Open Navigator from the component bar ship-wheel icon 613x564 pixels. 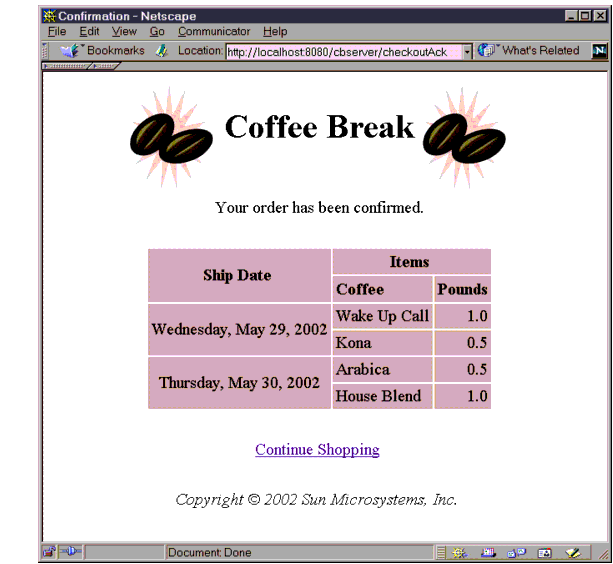pos(459,552)
